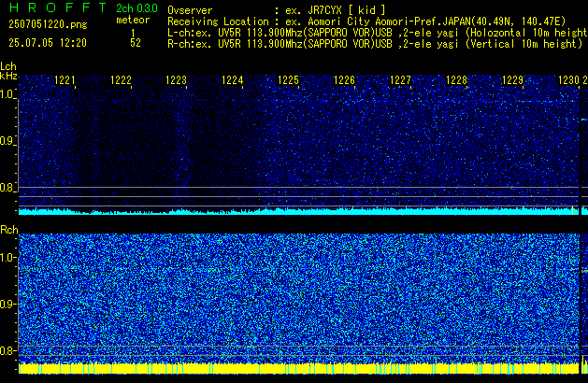The width and height of the screenshot is (588, 383).
Task: Select time marker 1230
Action: [568, 80]
